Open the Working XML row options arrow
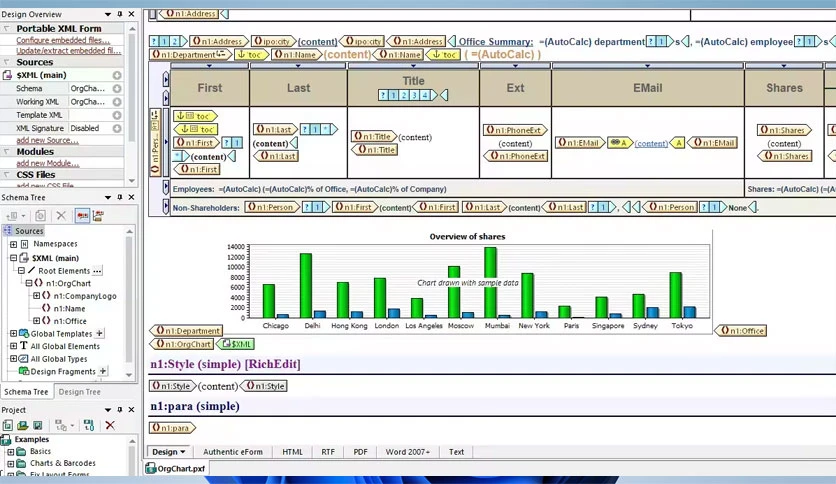Screen dimensions: 836x484 117,102
